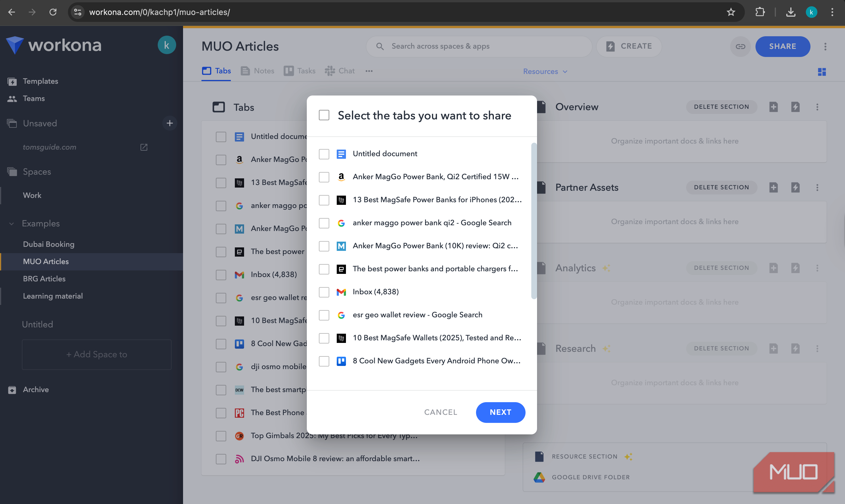Switch to the Notes tab
The image size is (845, 504).
click(x=257, y=71)
